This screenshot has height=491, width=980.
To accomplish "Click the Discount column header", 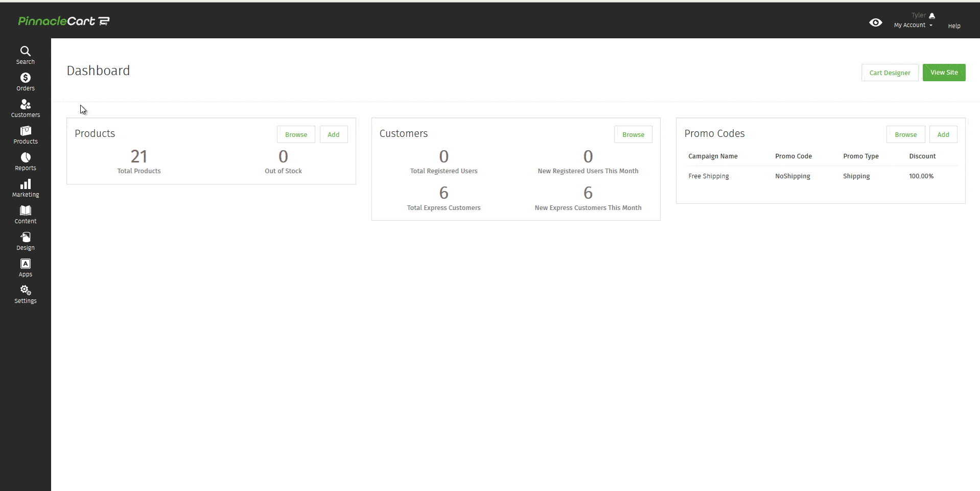I will pyautogui.click(x=922, y=156).
